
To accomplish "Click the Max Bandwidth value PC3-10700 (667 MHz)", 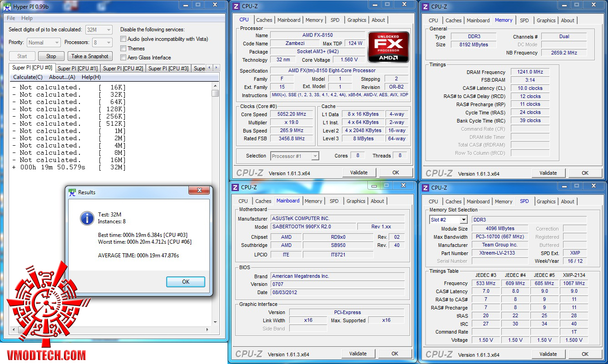I will tap(499, 237).
